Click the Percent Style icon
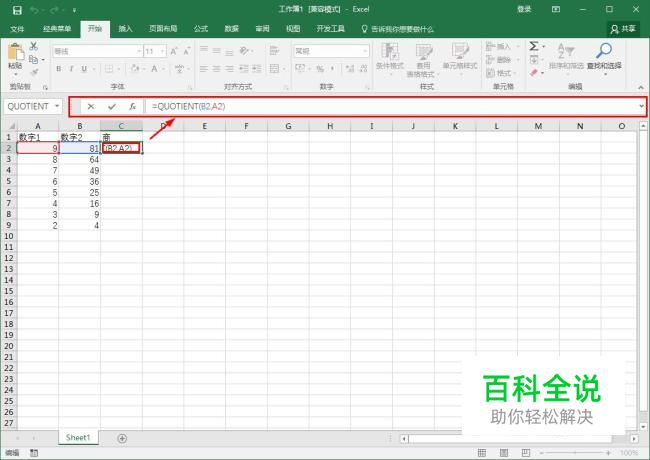 point(320,69)
